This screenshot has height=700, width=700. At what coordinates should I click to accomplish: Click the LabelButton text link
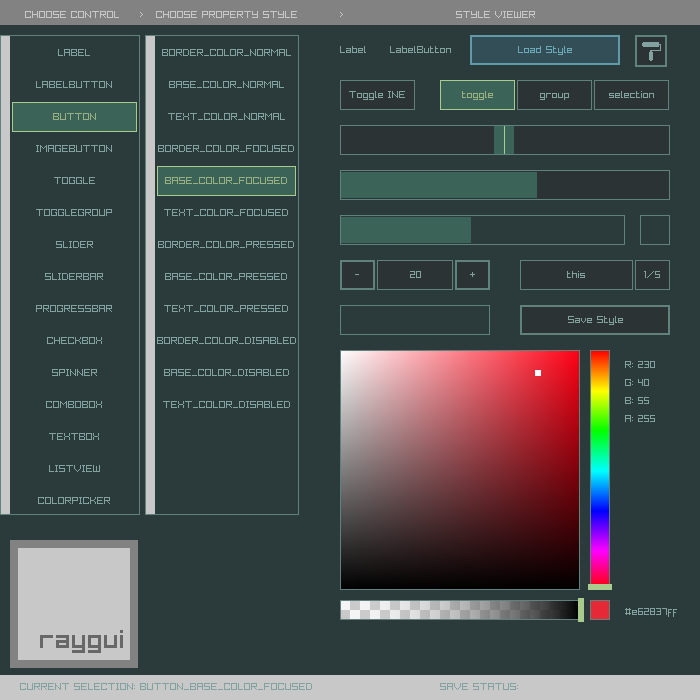[x=420, y=50]
